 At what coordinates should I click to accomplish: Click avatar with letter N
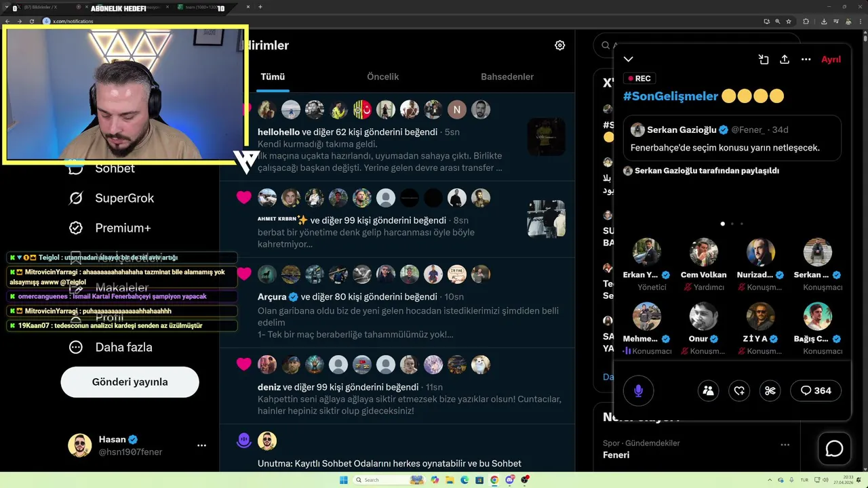point(457,110)
